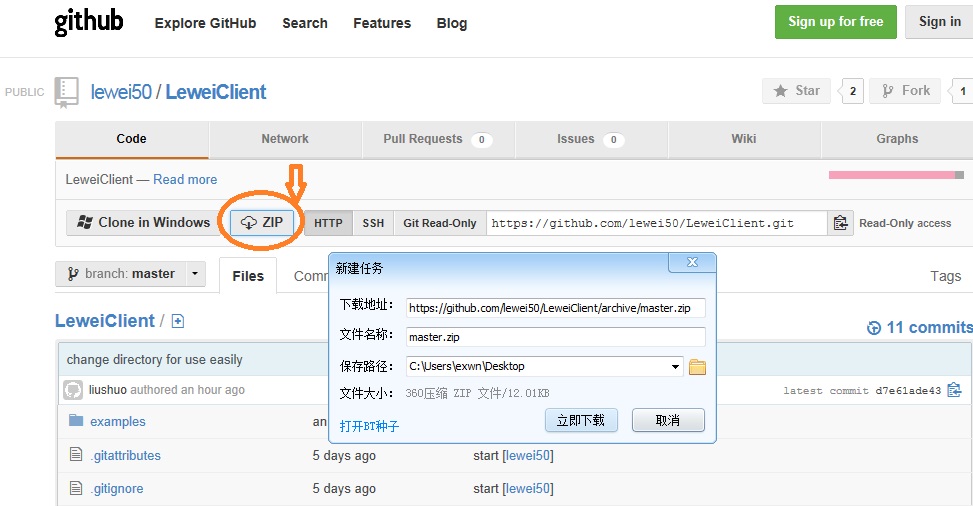The image size is (973, 506).
Task: Open the Graphs tab
Action: (897, 139)
